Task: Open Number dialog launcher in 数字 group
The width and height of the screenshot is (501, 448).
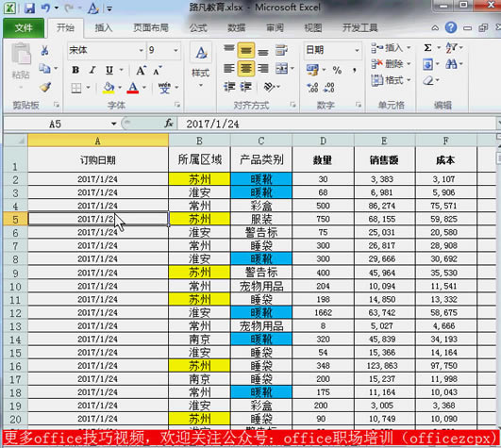Action: click(x=359, y=105)
